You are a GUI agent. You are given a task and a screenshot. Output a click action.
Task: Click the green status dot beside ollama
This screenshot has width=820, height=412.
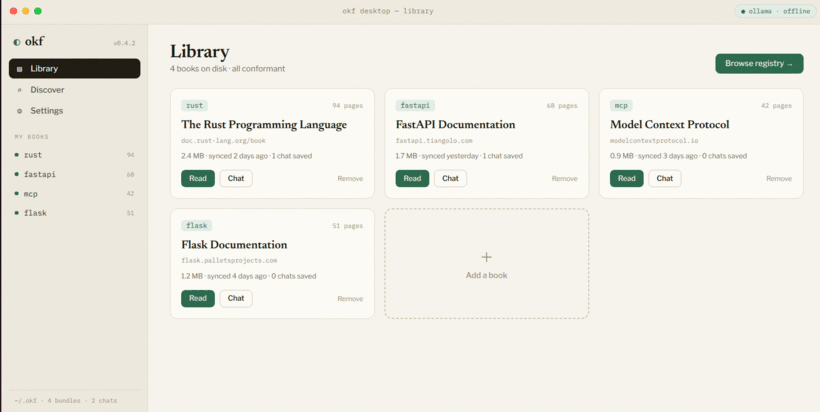point(743,12)
